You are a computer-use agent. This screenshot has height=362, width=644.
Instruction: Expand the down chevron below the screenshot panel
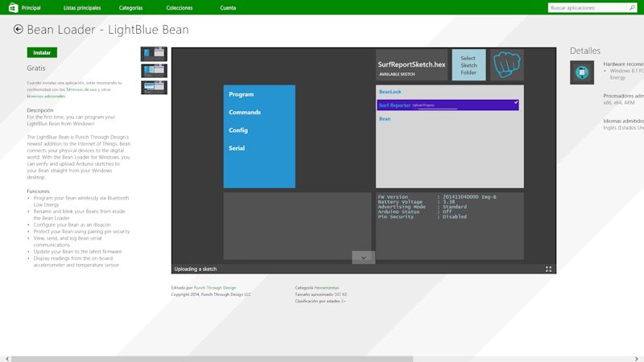tap(364, 257)
